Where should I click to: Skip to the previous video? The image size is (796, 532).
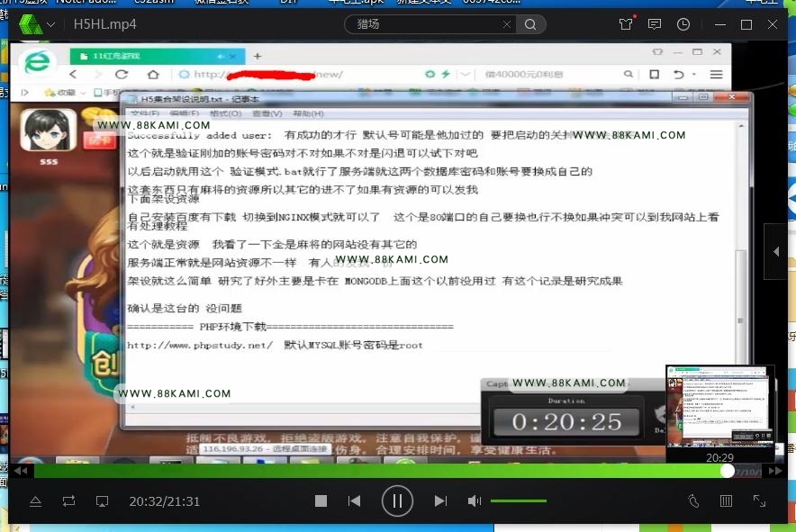pyautogui.click(x=355, y=501)
